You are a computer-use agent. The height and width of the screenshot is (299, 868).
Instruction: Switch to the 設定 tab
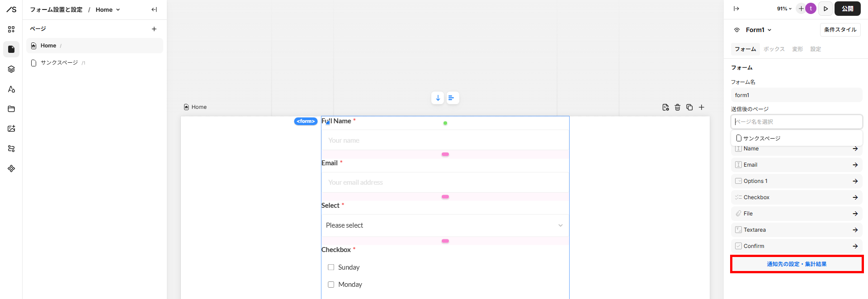click(x=816, y=49)
